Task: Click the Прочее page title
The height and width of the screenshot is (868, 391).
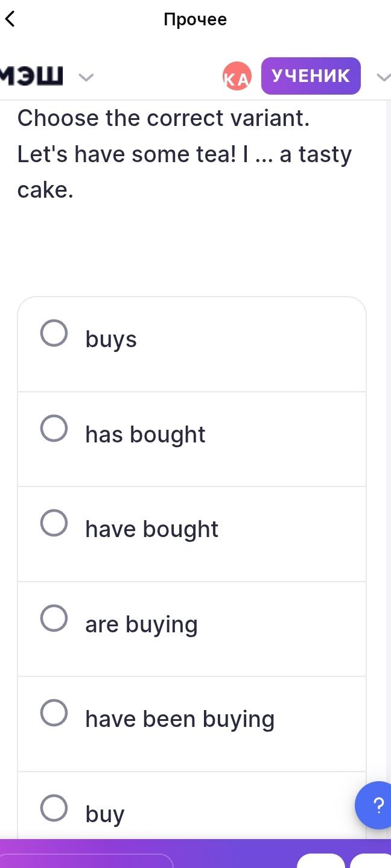Action: point(195,19)
